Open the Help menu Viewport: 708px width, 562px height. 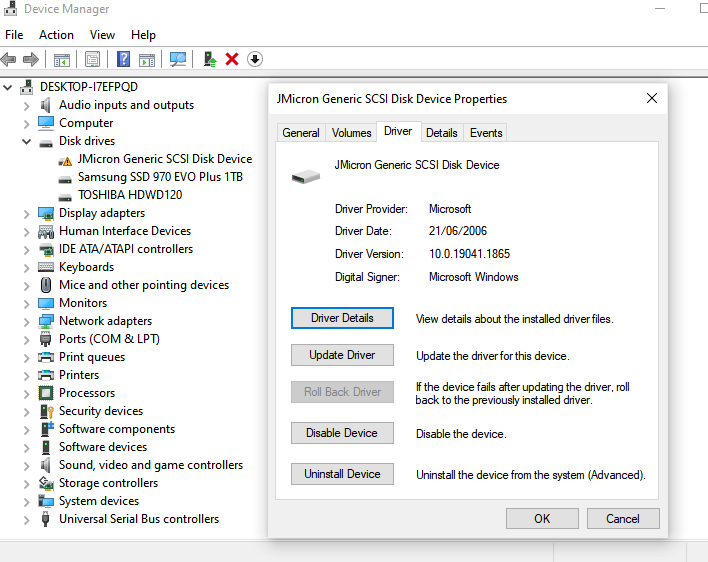pos(143,35)
